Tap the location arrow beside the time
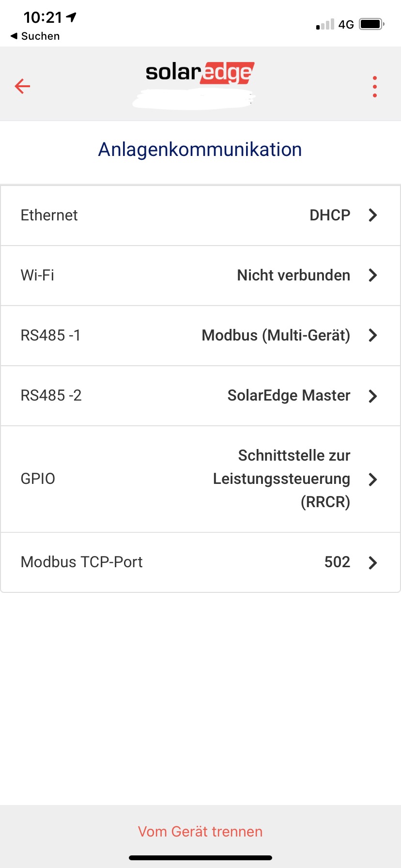 (72, 17)
